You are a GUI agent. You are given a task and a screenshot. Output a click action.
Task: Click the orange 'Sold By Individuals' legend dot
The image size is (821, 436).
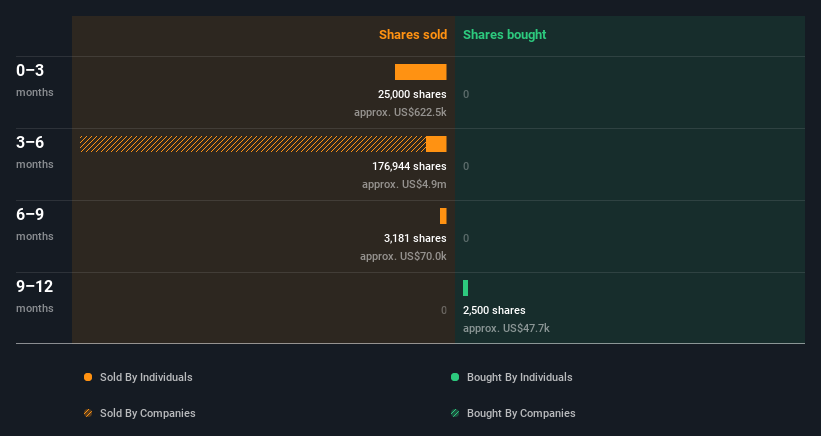coord(88,377)
